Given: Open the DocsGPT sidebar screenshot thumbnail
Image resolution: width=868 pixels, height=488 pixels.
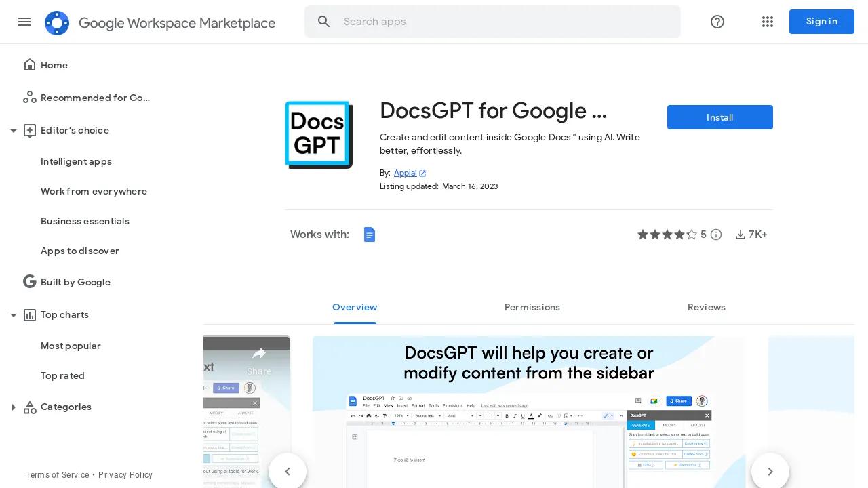Looking at the screenshot, I should click(x=529, y=412).
